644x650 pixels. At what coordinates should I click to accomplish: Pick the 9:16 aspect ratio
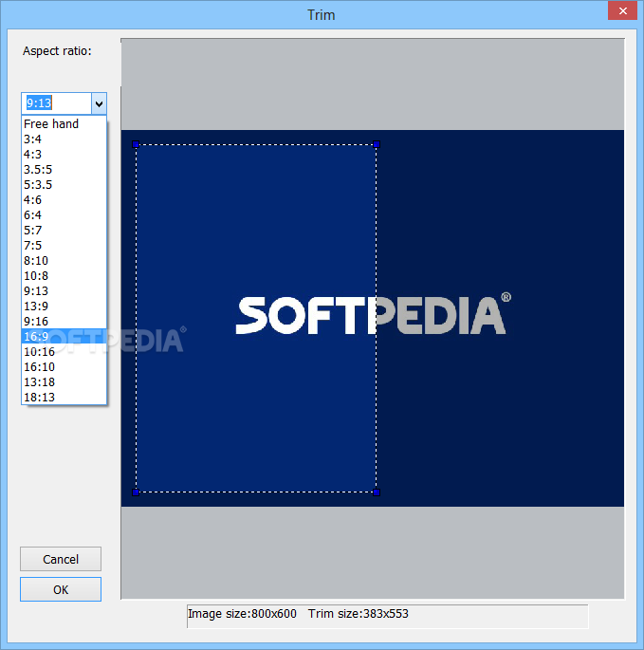pyautogui.click(x=64, y=322)
